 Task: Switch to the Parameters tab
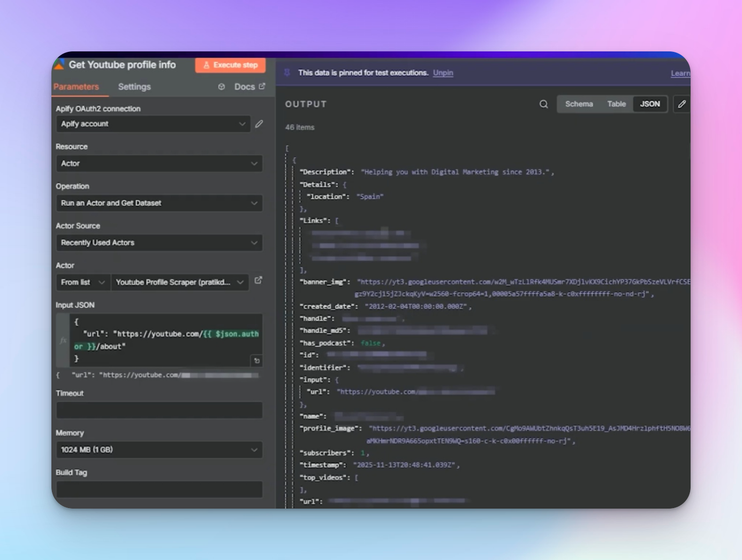76,87
